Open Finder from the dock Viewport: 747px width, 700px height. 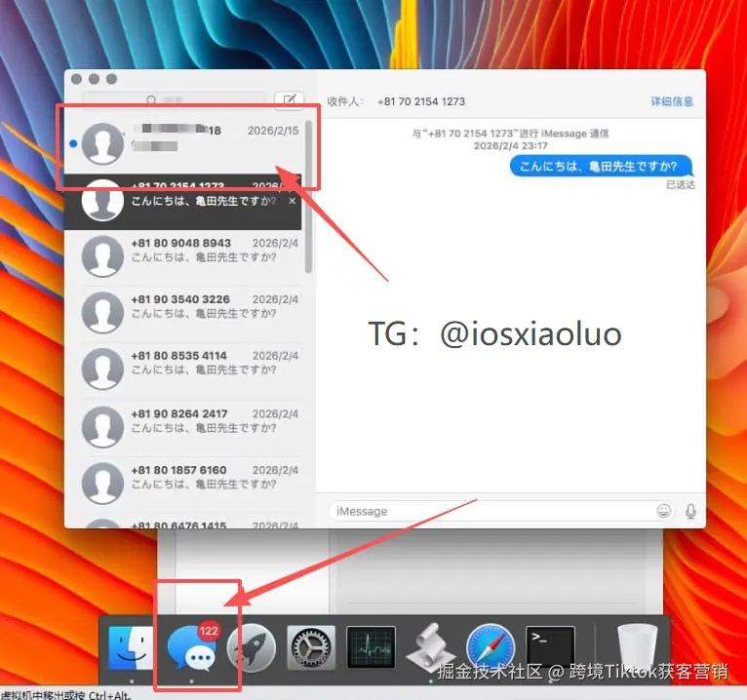coord(131,648)
